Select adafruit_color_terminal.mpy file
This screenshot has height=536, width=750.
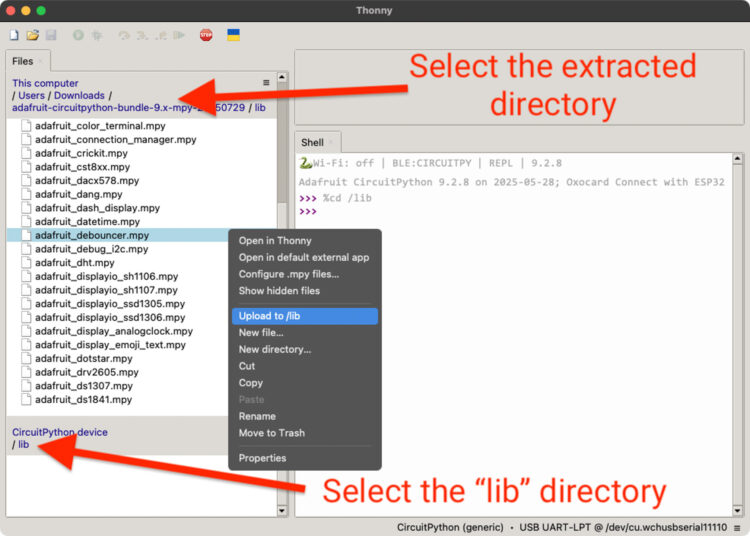[x=100, y=126]
